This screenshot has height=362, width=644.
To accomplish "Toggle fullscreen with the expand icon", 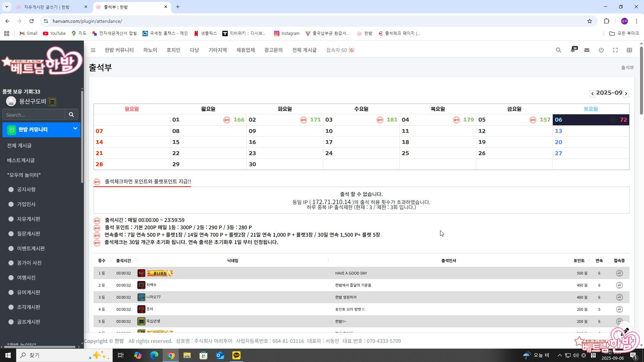I will click(615, 50).
